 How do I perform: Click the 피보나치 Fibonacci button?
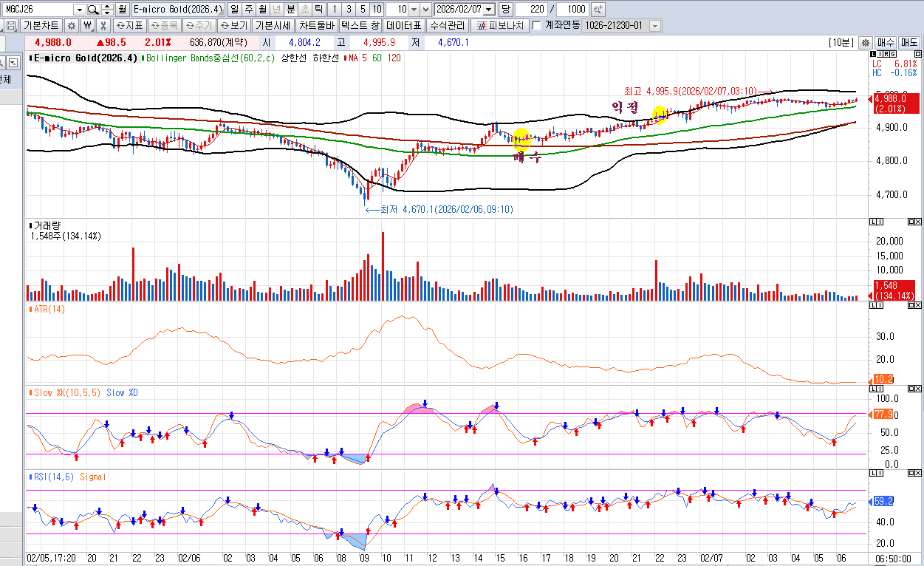click(499, 25)
